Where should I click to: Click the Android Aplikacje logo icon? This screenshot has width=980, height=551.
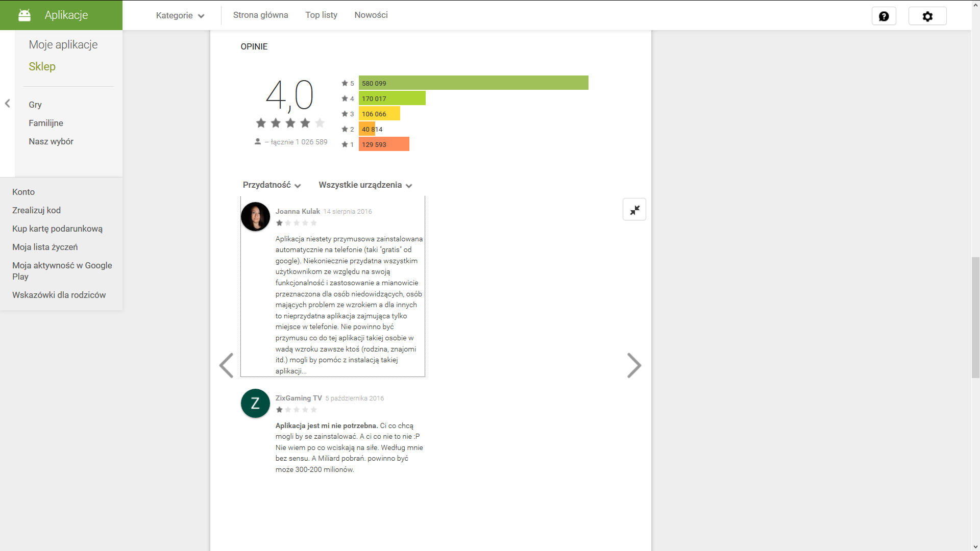(x=24, y=15)
